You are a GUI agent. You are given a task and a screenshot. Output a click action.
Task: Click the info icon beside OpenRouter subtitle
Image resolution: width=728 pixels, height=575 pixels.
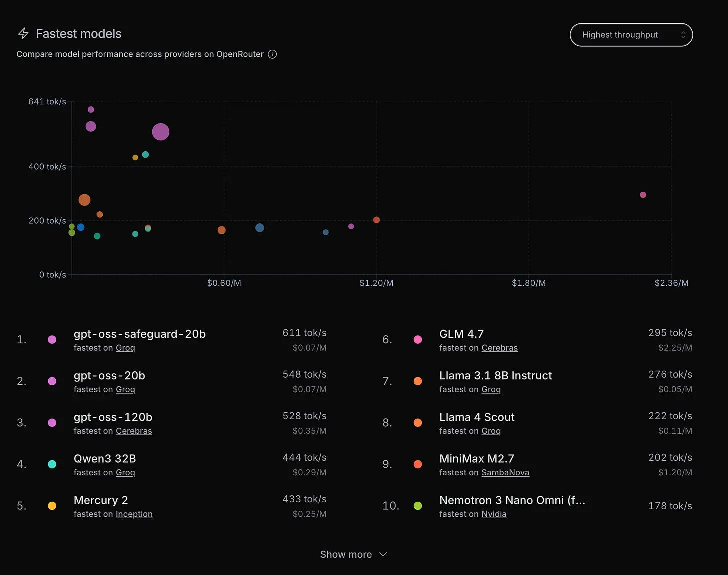click(x=272, y=54)
